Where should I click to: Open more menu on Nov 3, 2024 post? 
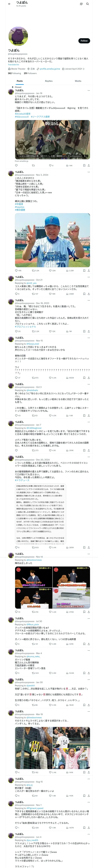point(89,172)
